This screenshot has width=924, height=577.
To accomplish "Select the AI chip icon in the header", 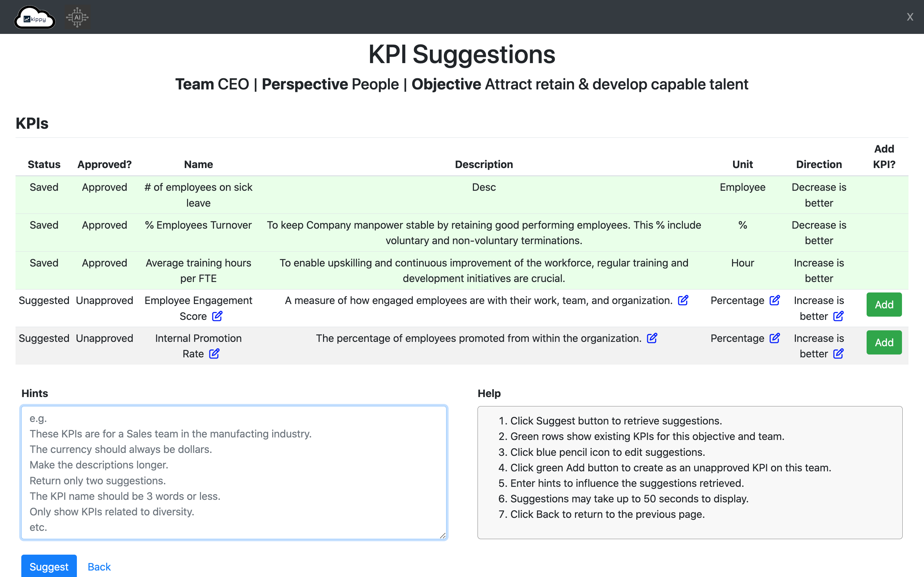I will pos(77,17).
